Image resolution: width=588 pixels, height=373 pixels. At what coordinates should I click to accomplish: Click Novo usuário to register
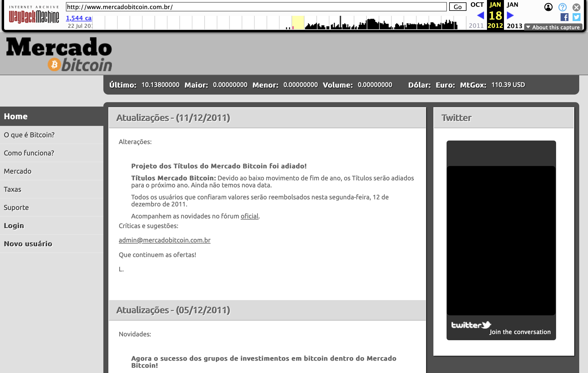click(52, 244)
